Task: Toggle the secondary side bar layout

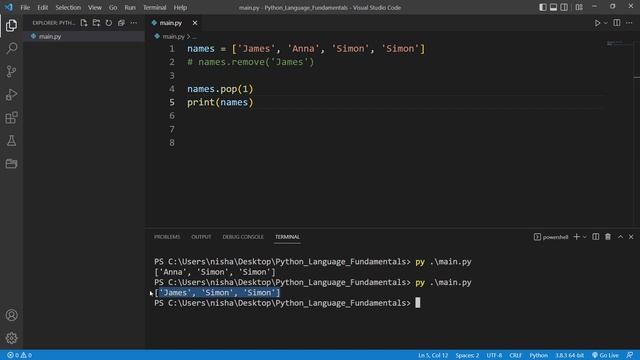Action: pos(564,7)
